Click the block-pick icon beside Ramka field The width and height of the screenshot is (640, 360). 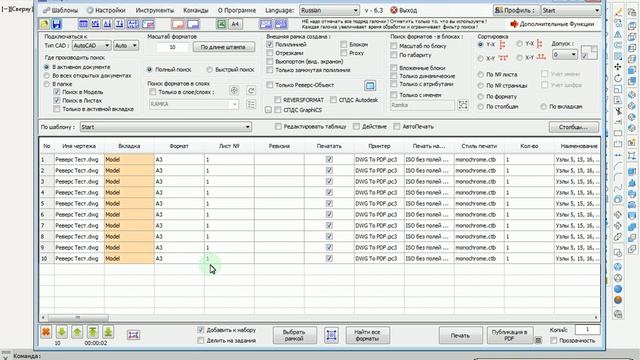pyautogui.click(x=463, y=105)
